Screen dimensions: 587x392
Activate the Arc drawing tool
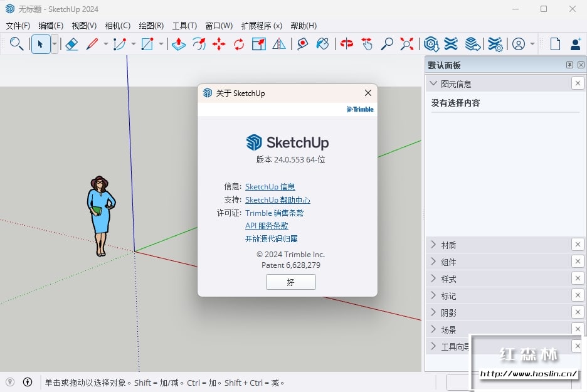(119, 44)
